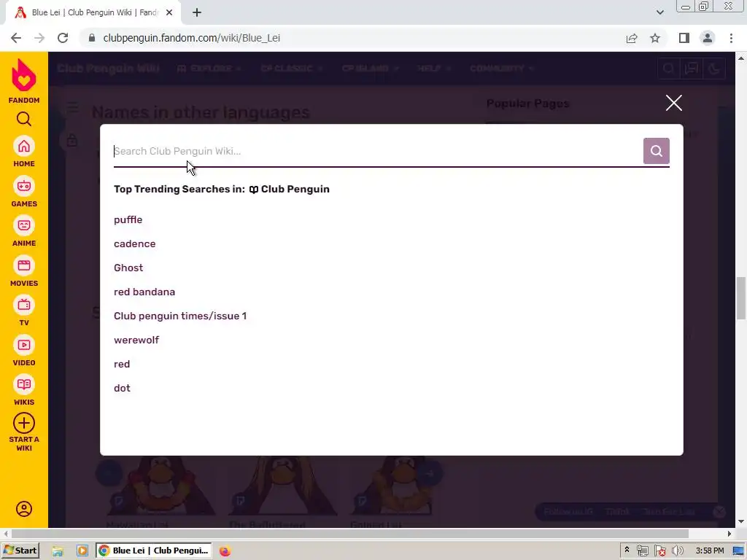The height and width of the screenshot is (560, 747).
Task: Go back with the browser back arrow
Action: (16, 38)
